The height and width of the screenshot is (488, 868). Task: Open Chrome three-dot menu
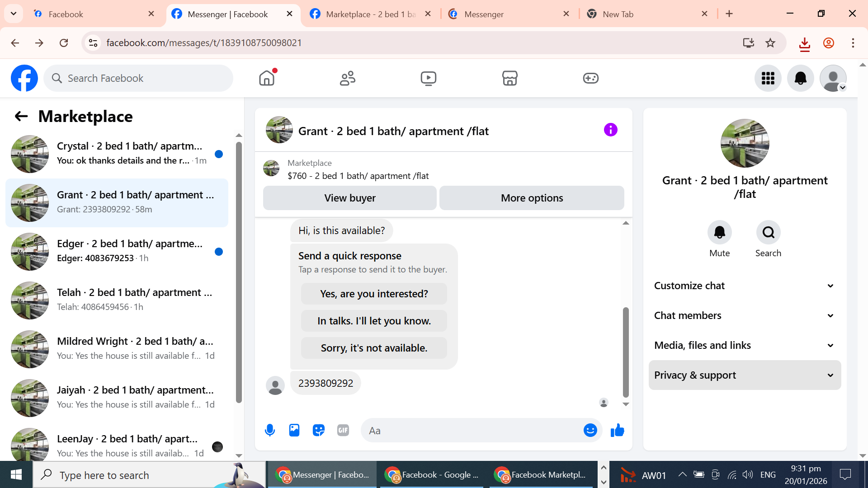coord(853,43)
